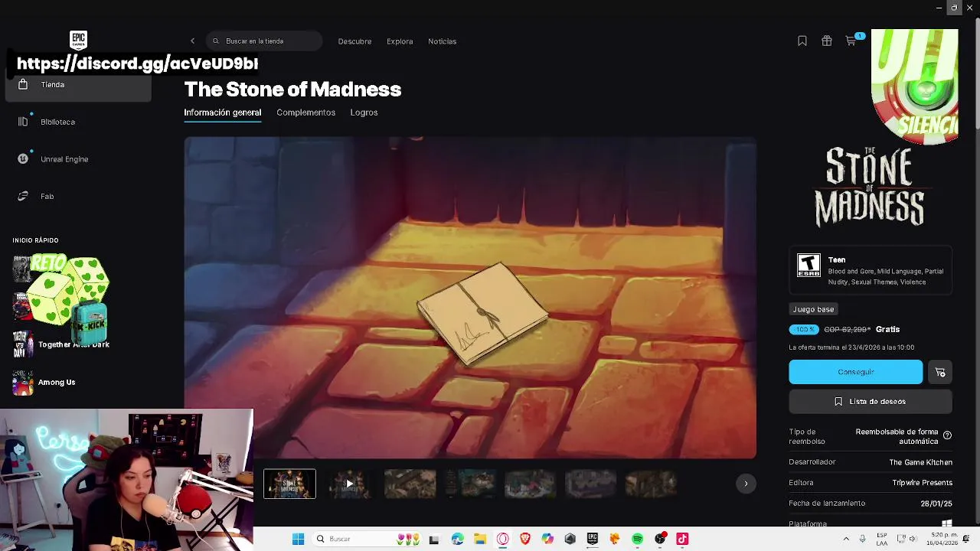This screenshot has height=551, width=980.
Task: Open the Epic Games logo home
Action: click(x=78, y=41)
